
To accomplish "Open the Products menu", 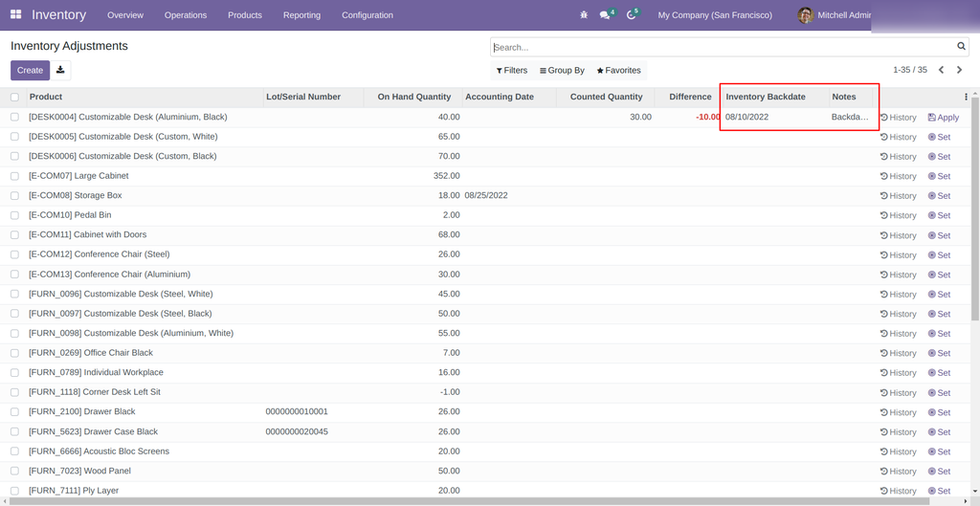I will click(245, 15).
